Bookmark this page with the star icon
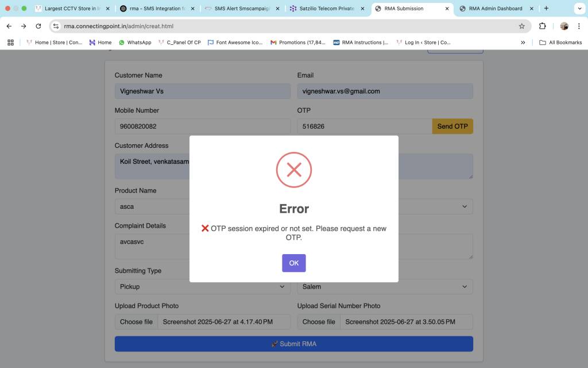Viewport: 588px width, 368px height. [x=521, y=26]
